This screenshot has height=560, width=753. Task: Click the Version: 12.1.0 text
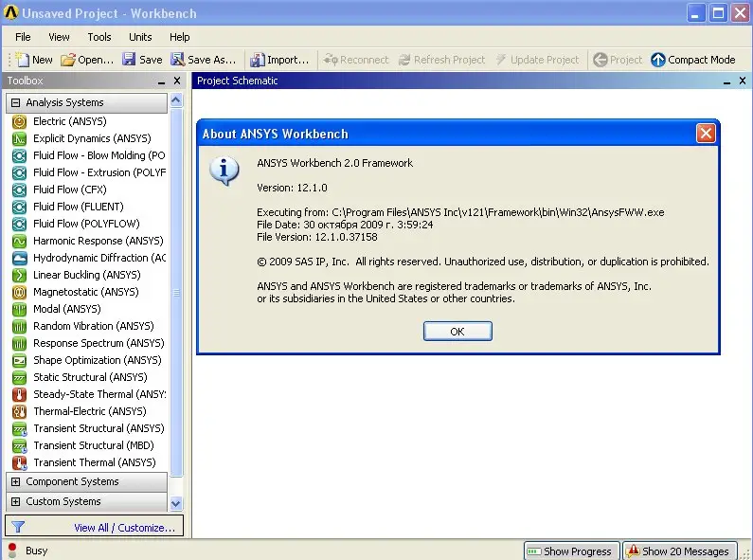coord(292,188)
